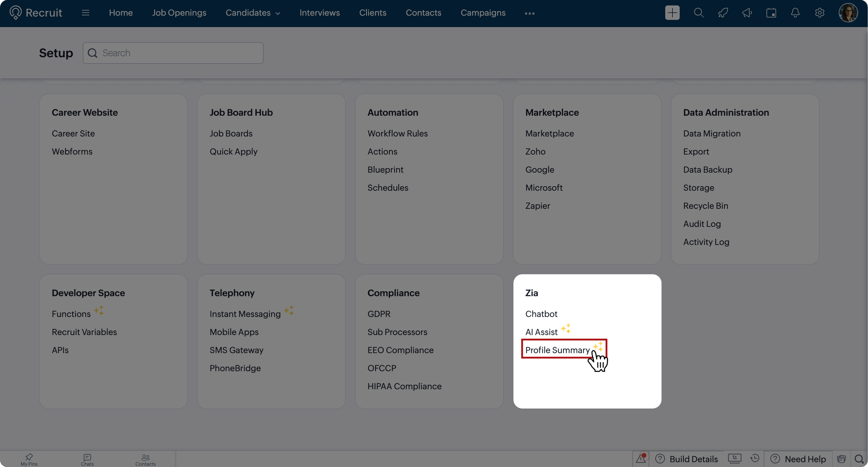
Task: Open Profile Summary under Zia
Action: point(558,350)
